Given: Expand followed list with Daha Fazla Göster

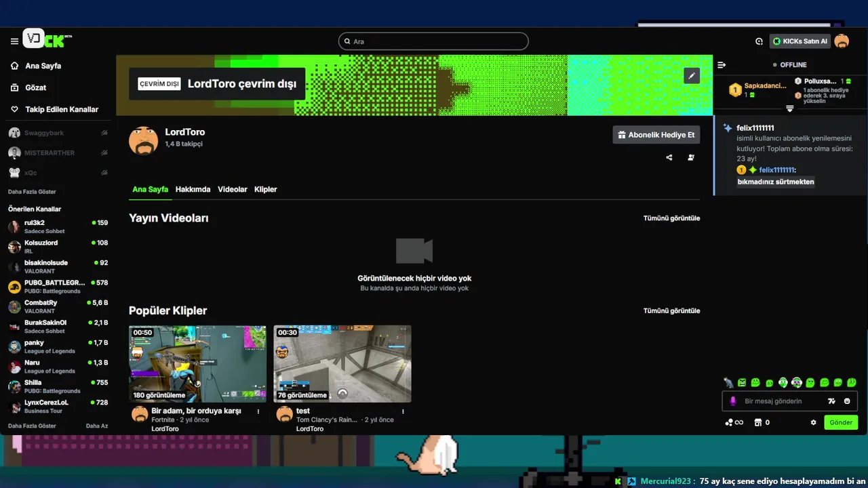Looking at the screenshot, I should (32, 192).
